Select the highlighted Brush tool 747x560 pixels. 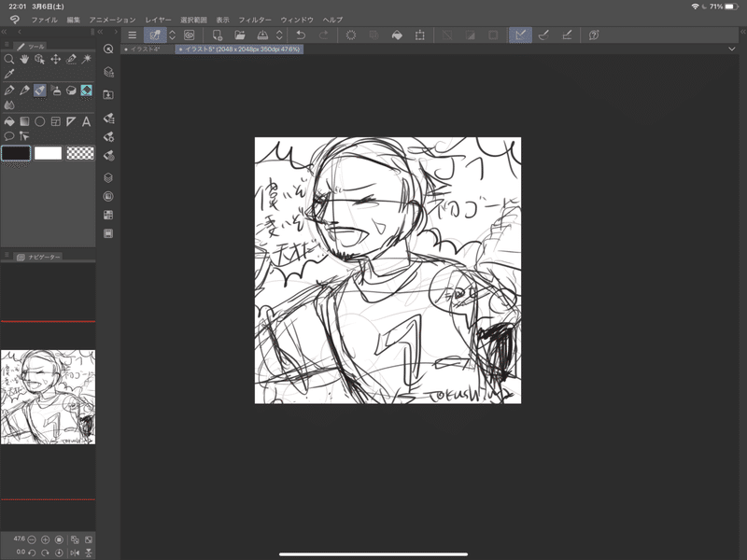[40, 90]
